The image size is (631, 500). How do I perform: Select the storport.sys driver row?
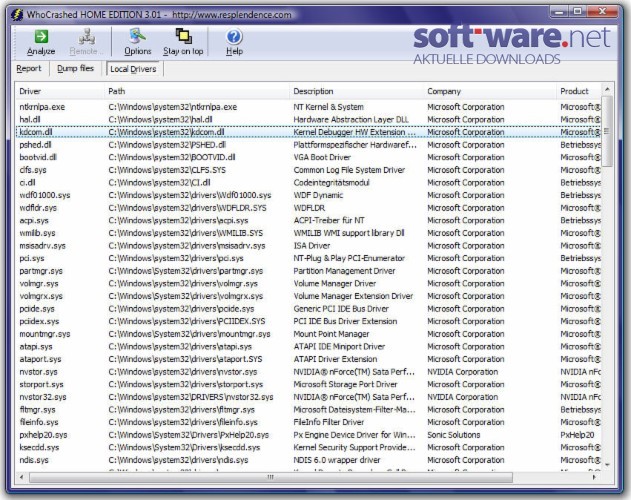tap(308, 384)
